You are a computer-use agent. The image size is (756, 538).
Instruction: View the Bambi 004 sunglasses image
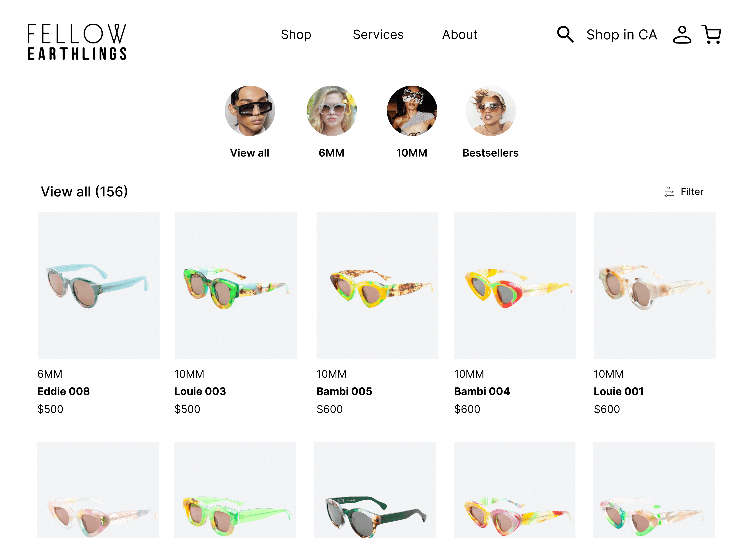pyautogui.click(x=515, y=286)
